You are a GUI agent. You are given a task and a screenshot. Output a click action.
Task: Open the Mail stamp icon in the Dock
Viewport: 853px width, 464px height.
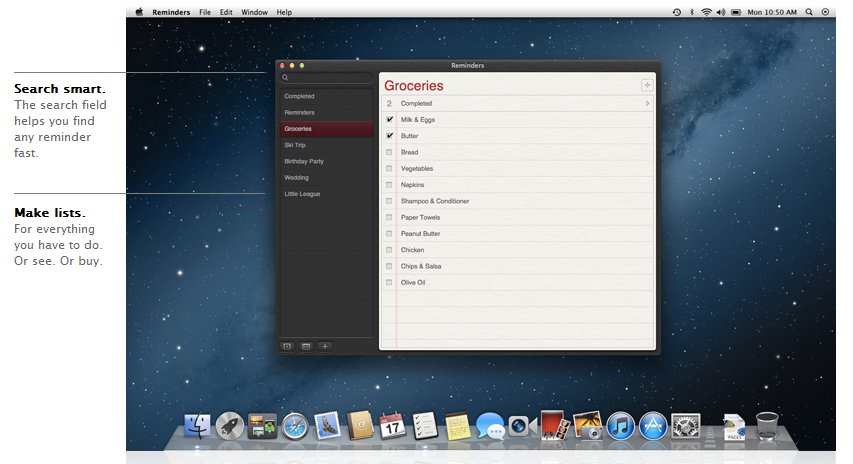(x=327, y=425)
